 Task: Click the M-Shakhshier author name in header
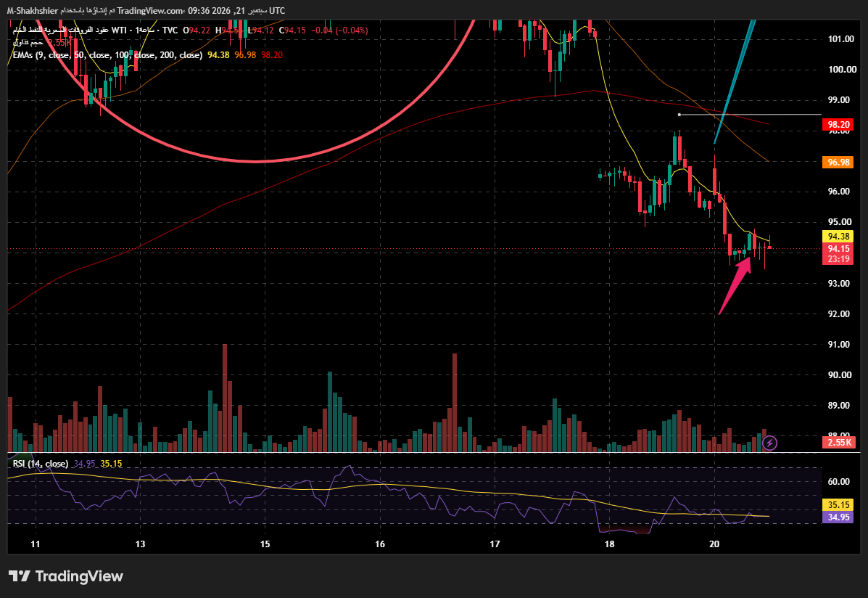(x=32, y=11)
